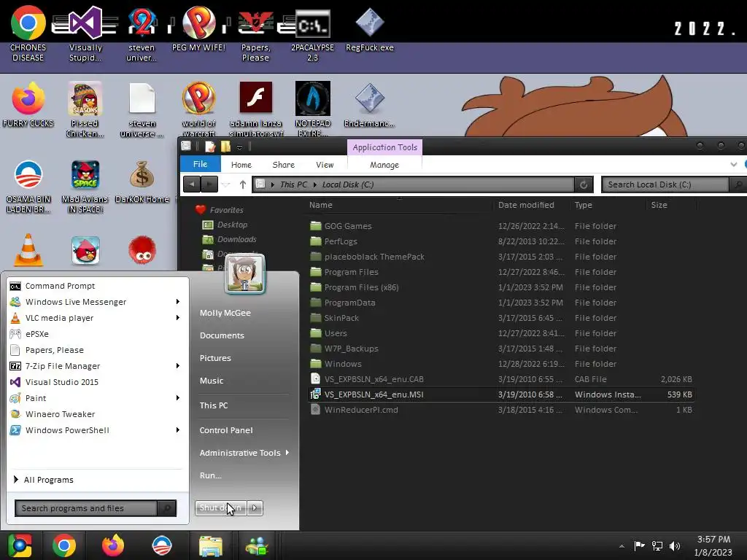Image resolution: width=747 pixels, height=560 pixels.
Task: Open Windows Live Messenger taskbar icon
Action: click(258, 546)
